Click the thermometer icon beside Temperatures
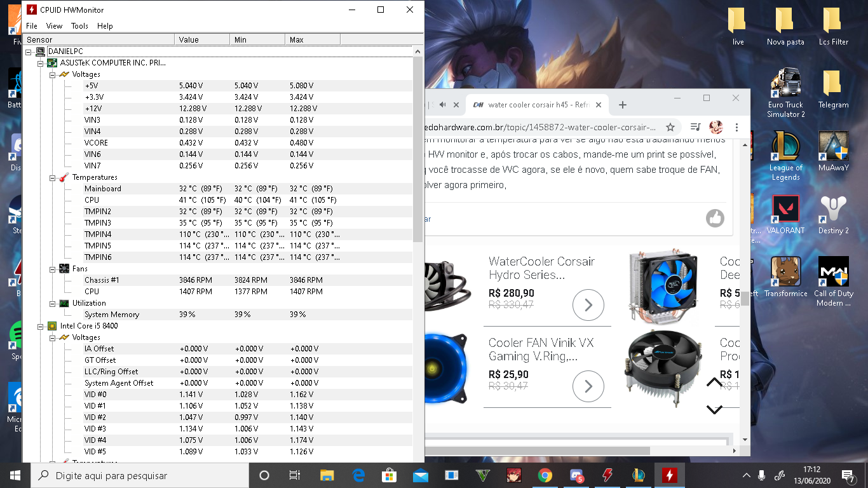868x488 pixels. (x=64, y=177)
